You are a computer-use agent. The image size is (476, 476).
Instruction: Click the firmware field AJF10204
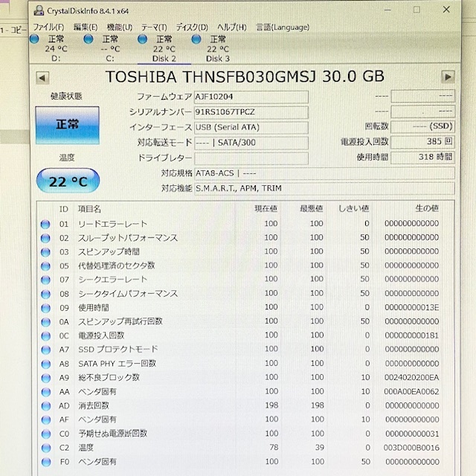click(x=251, y=97)
